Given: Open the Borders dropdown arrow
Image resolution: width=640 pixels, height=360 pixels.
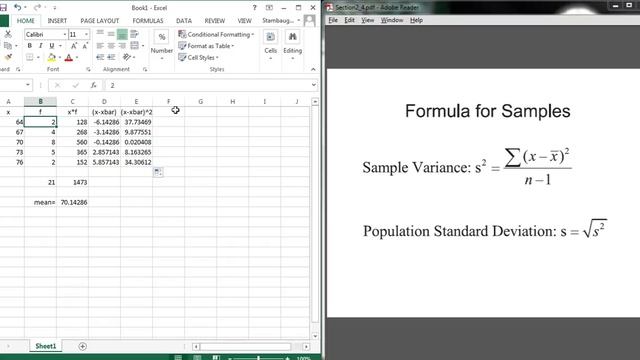Looking at the screenshot, I should [38, 58].
